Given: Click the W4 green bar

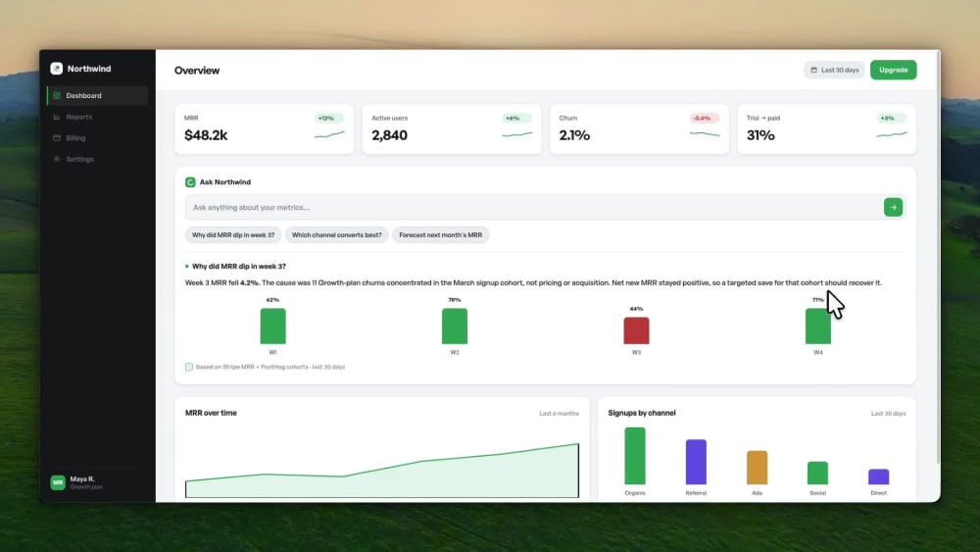Looking at the screenshot, I should [818, 326].
